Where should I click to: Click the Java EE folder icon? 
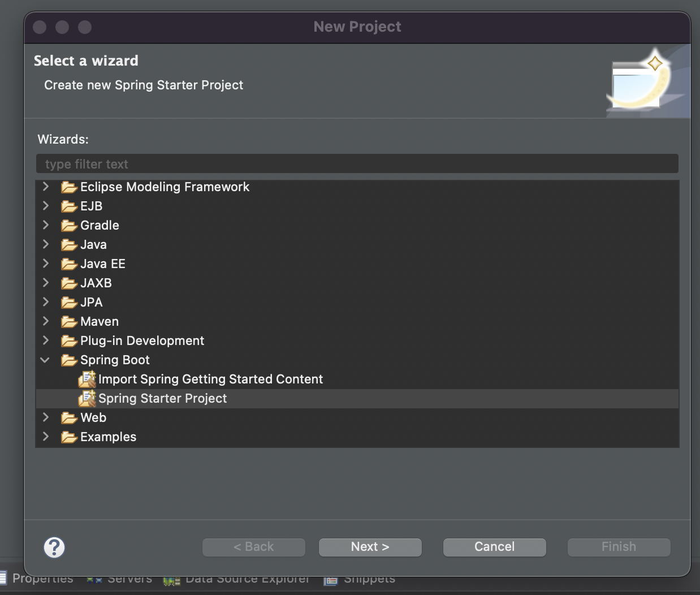coord(69,264)
